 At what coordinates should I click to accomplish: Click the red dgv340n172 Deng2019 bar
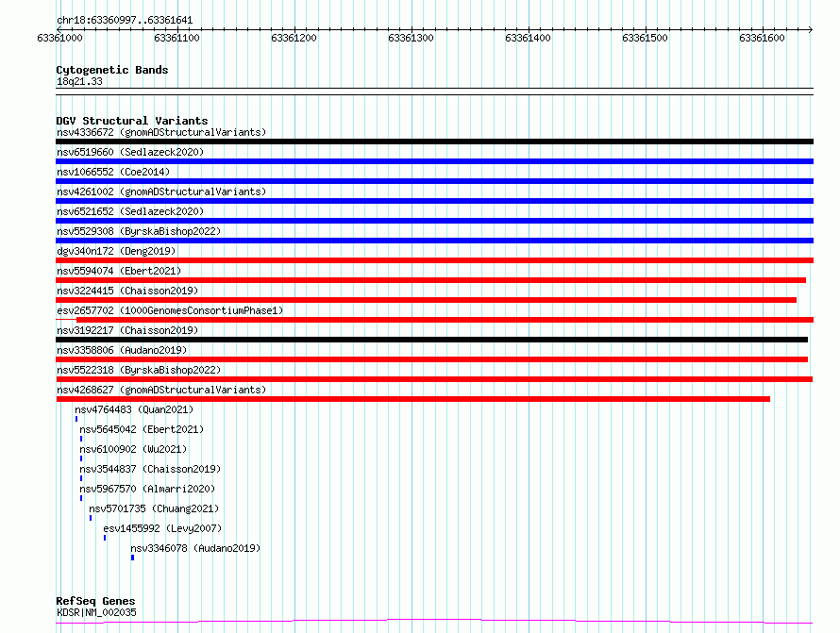pos(434,260)
